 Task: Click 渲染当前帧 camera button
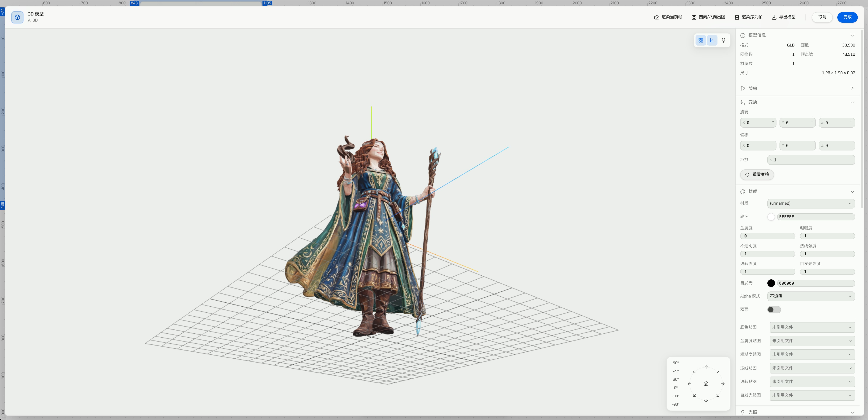pyautogui.click(x=668, y=17)
